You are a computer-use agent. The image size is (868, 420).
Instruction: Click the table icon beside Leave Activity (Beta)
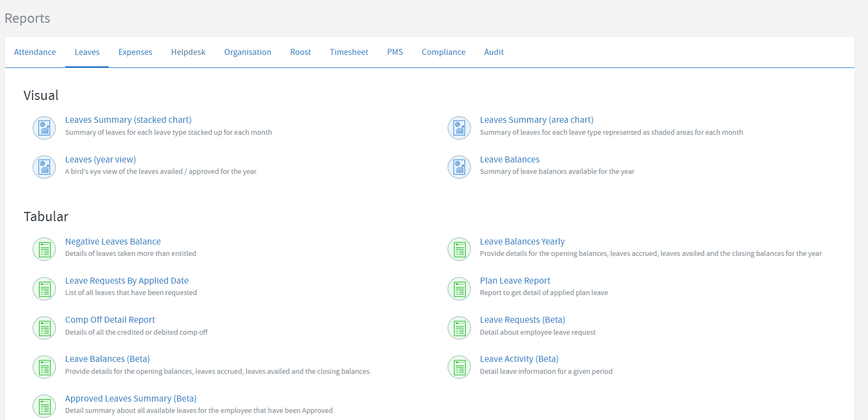click(x=459, y=367)
